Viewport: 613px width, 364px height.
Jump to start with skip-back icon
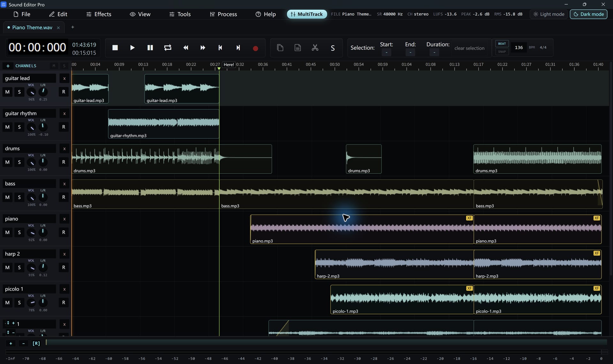pos(220,48)
